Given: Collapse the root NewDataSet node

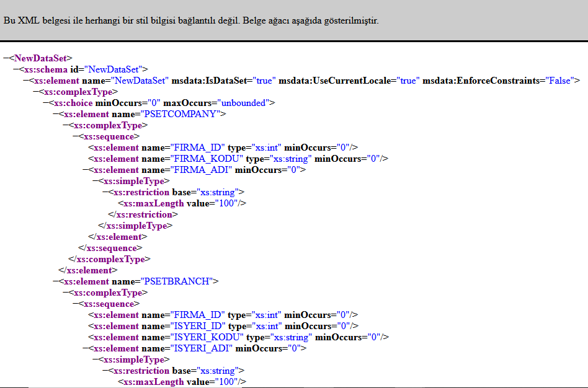Looking at the screenshot, I should pos(6,58).
